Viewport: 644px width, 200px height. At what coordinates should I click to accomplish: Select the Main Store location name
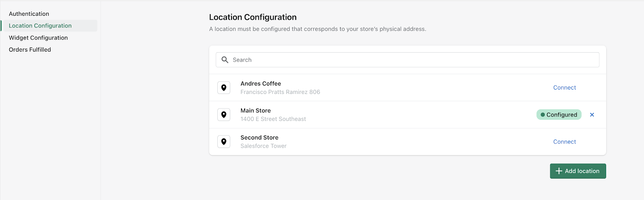[x=256, y=110]
